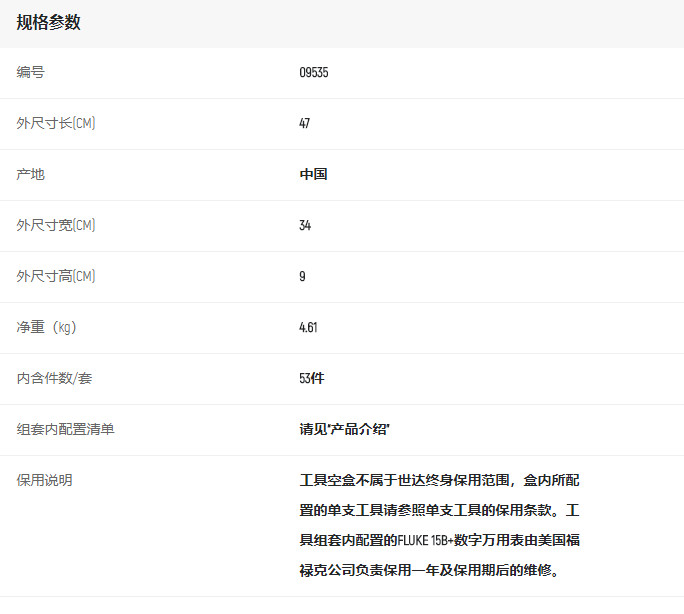Click the origin value 中国
Screen dimensions: 684x614
(313, 174)
